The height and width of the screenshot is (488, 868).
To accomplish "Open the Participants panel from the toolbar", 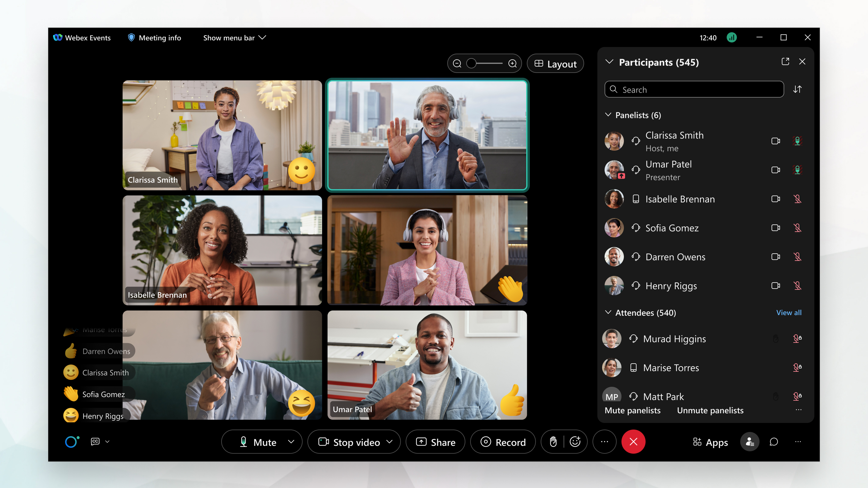I will pyautogui.click(x=750, y=442).
